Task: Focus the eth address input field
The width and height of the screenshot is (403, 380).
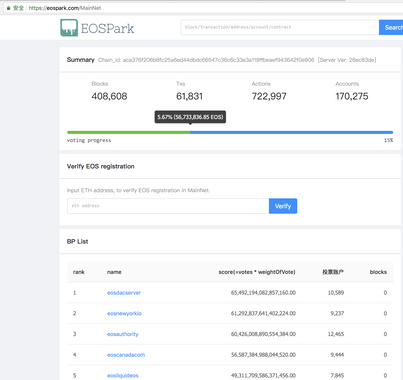Action: (x=168, y=206)
